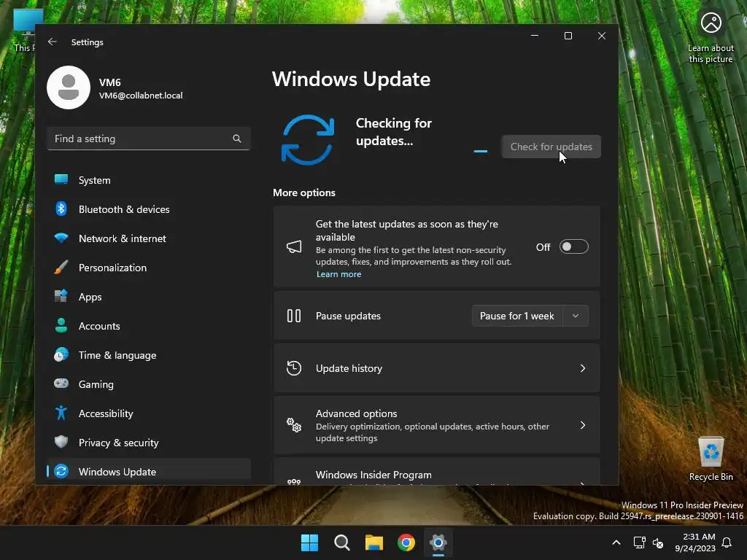
Task: Click the Apps icon in sidebar
Action: point(61,296)
